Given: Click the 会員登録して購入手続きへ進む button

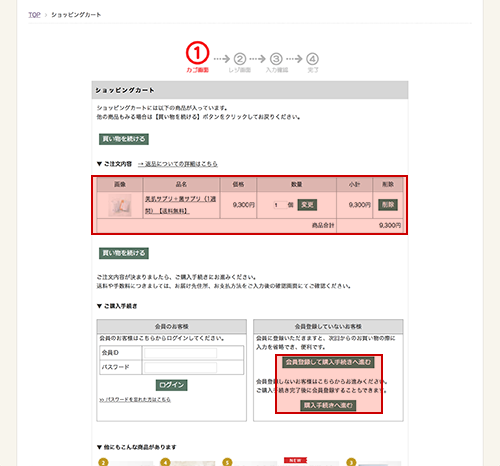Looking at the screenshot, I should pyautogui.click(x=328, y=362).
